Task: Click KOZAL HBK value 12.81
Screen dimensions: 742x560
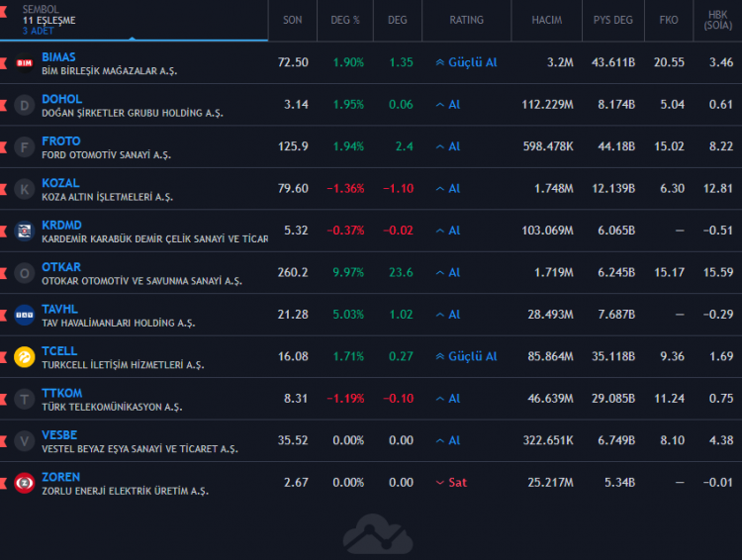Action: coord(718,188)
